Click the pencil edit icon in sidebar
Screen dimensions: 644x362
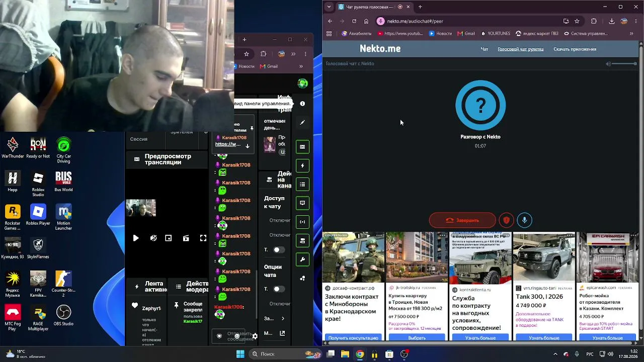tap(302, 122)
